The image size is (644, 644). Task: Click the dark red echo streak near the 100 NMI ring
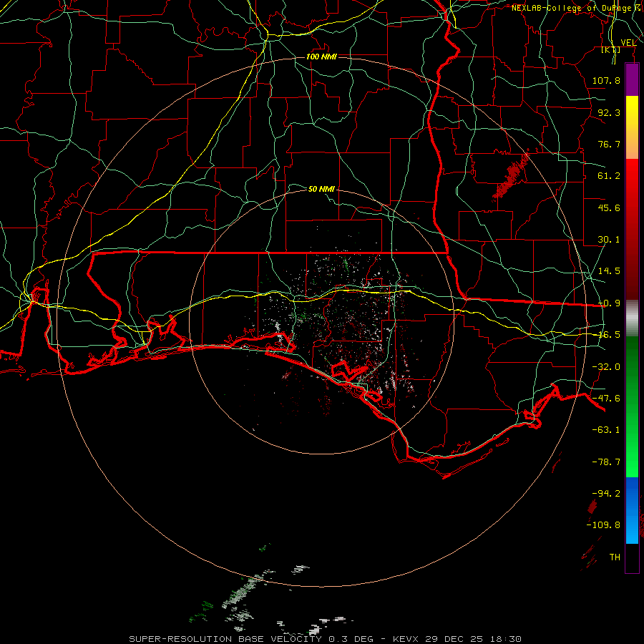pos(512,176)
